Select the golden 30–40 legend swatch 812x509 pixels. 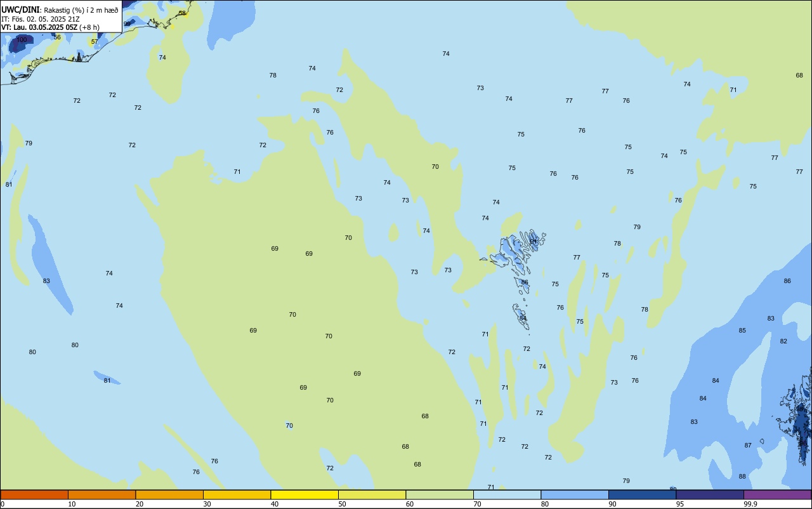click(x=237, y=494)
